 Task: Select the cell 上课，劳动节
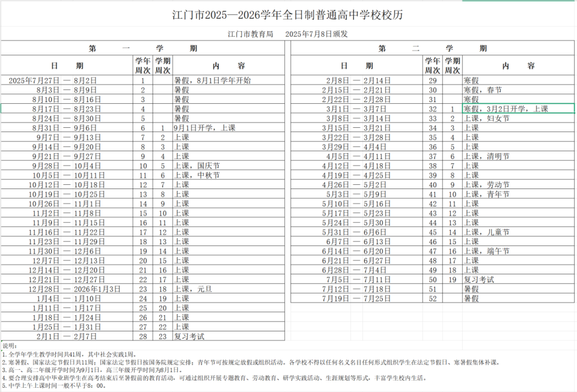pyautogui.click(x=518, y=185)
